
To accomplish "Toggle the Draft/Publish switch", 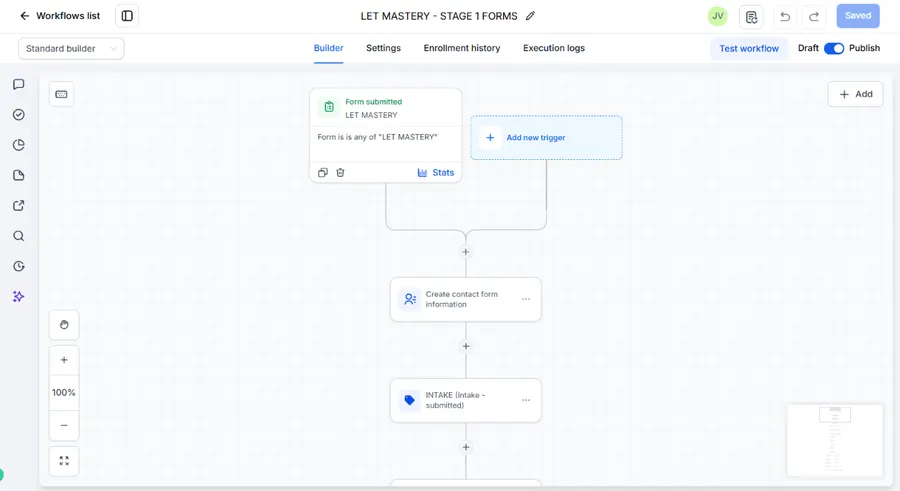I will [833, 48].
